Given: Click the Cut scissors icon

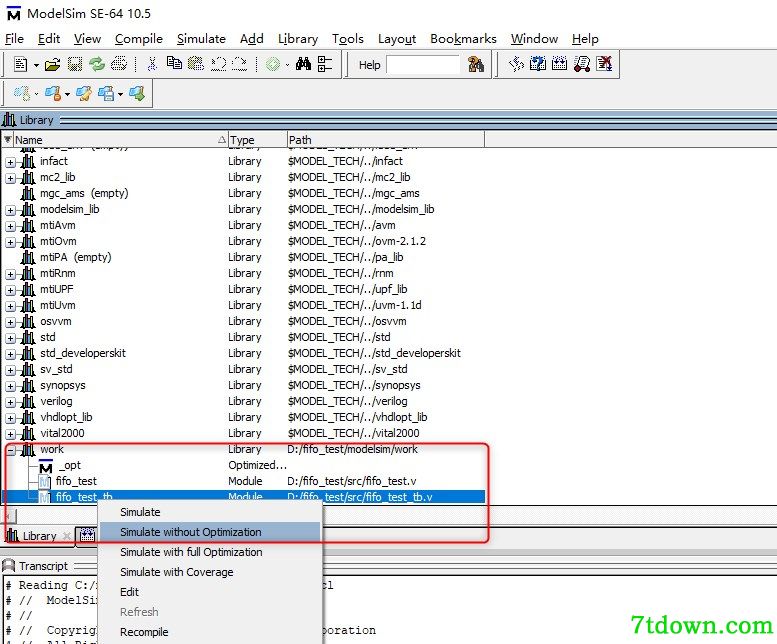Looking at the screenshot, I should (x=152, y=64).
